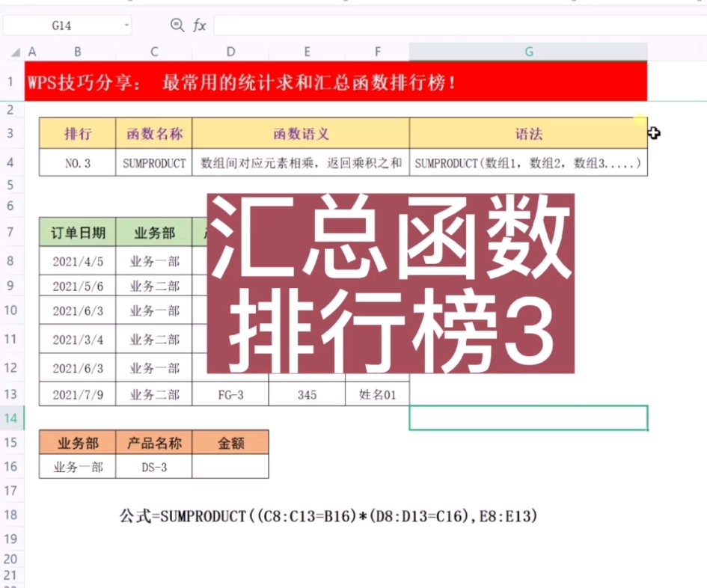Select row 1 header
Image resolution: width=707 pixels, height=588 pixels.
click(x=11, y=81)
